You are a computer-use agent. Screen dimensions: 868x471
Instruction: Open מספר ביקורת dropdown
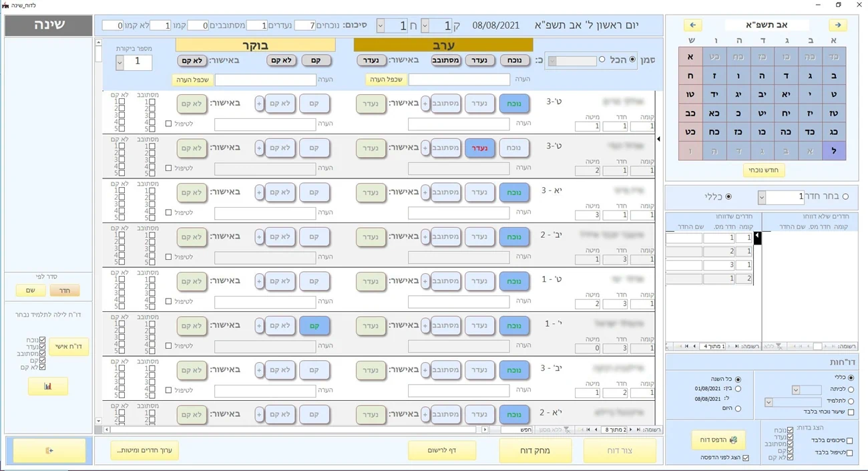[x=120, y=62]
